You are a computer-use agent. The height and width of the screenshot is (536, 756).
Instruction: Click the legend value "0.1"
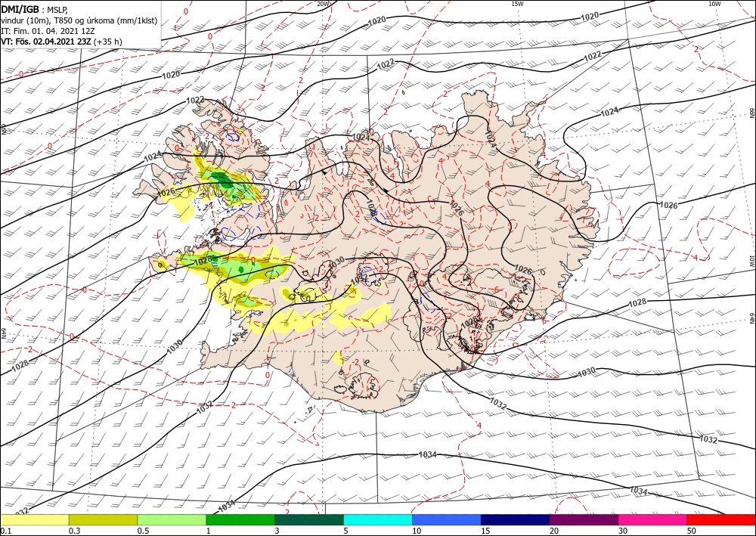click(x=5, y=531)
